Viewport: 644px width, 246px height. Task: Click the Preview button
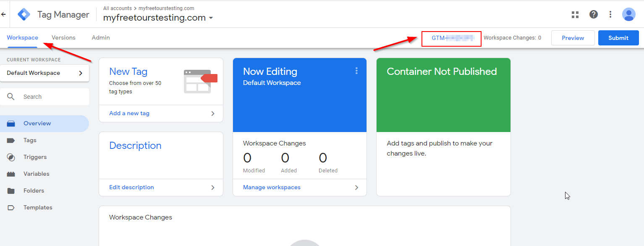573,38
